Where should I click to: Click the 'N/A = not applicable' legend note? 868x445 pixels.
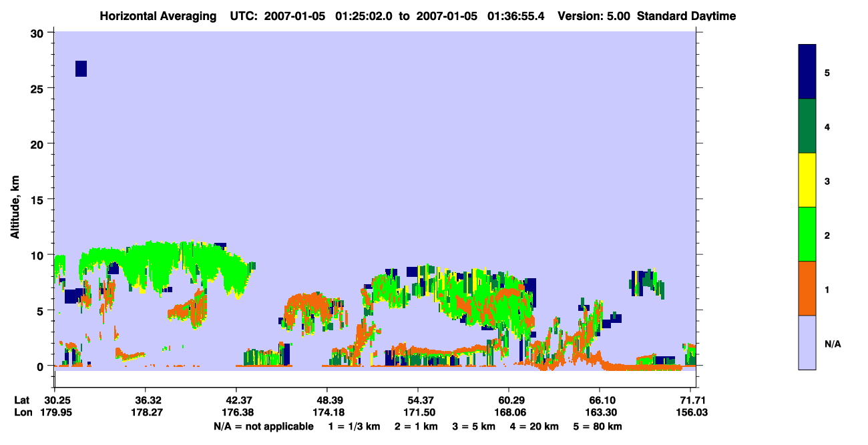tap(264, 426)
